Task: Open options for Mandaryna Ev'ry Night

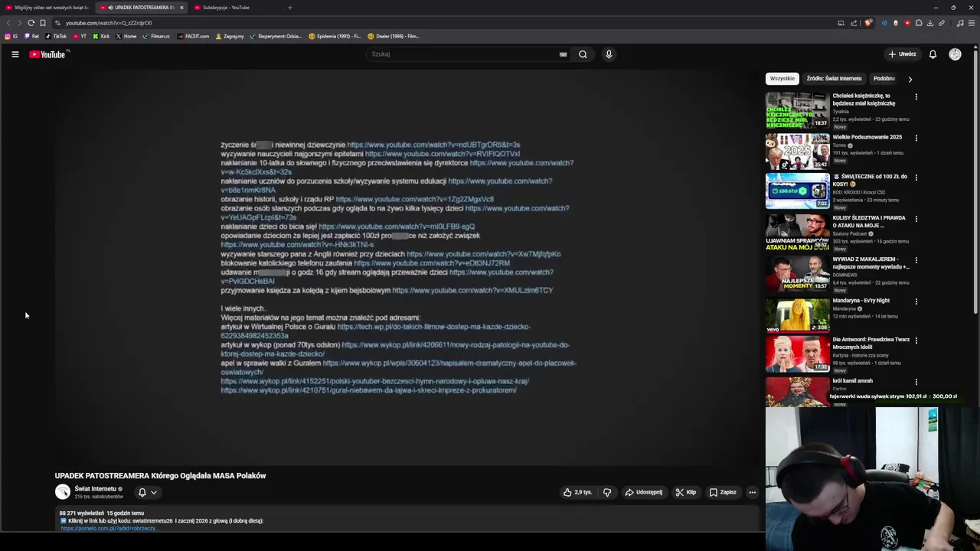Action: point(916,302)
